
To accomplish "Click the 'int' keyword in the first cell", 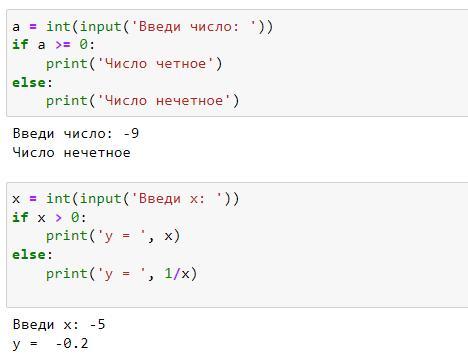I will [x=58, y=27].
